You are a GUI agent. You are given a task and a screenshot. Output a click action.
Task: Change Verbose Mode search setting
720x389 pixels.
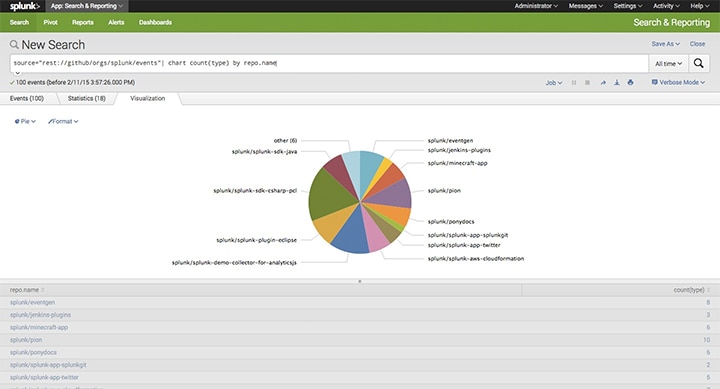(x=678, y=83)
